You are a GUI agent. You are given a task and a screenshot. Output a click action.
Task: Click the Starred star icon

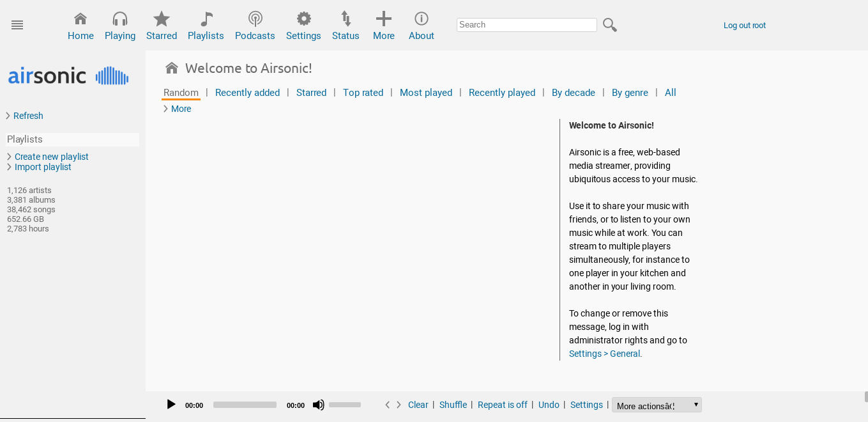click(x=162, y=18)
